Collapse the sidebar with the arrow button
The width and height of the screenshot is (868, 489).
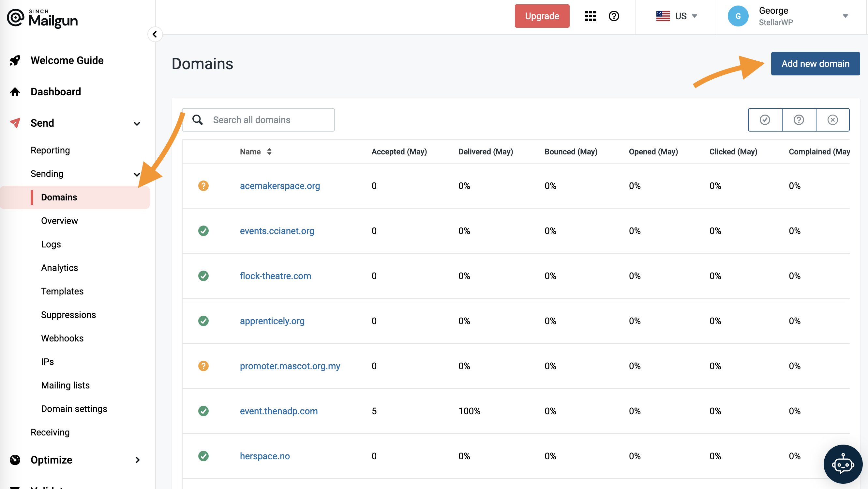click(x=155, y=34)
